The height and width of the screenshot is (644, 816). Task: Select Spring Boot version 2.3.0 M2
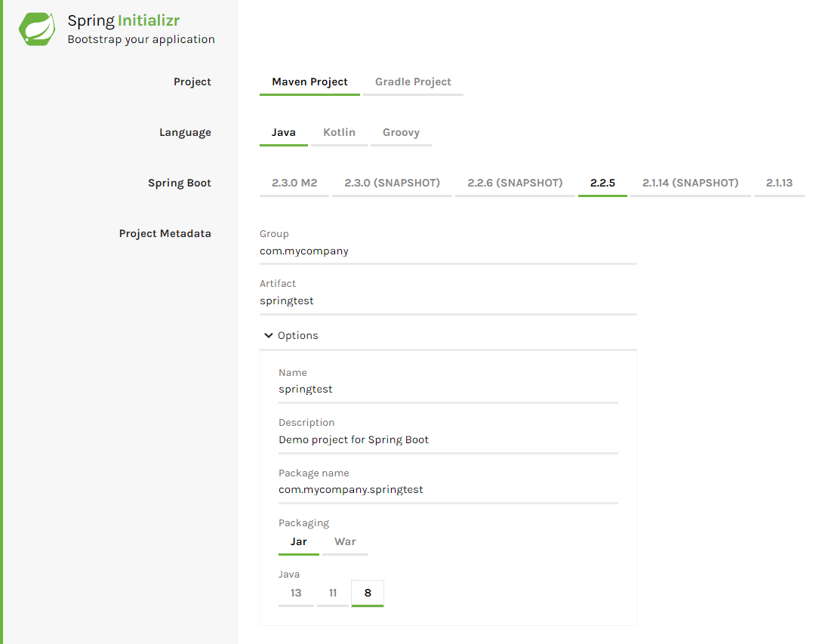[x=294, y=183]
